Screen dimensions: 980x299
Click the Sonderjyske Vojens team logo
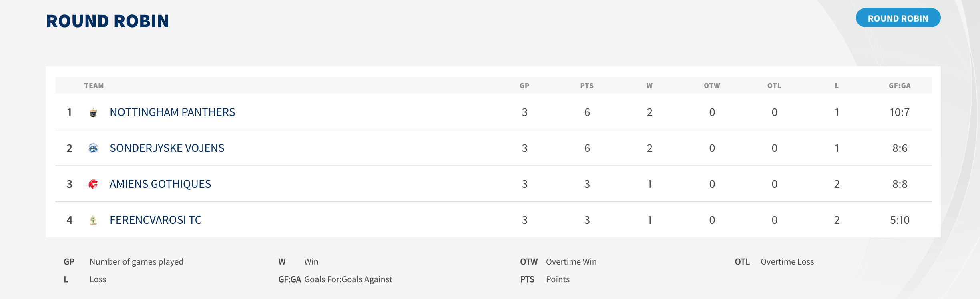[x=93, y=148]
